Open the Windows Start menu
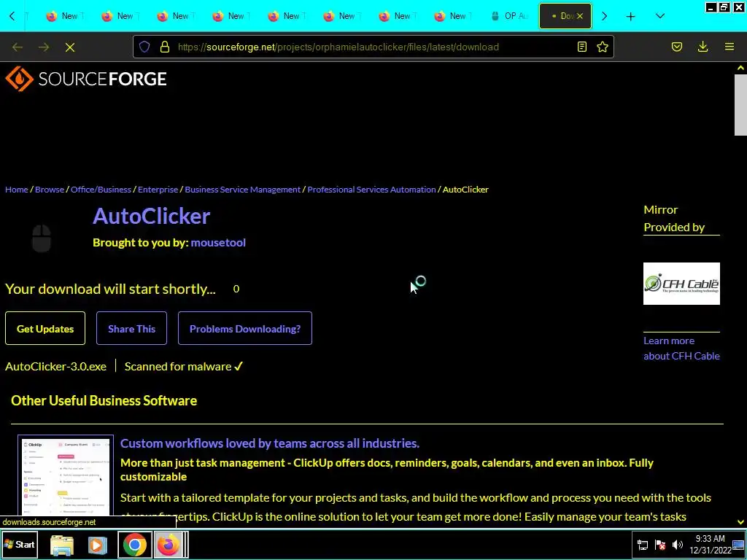Viewport: 747px width, 560px height. (20, 544)
